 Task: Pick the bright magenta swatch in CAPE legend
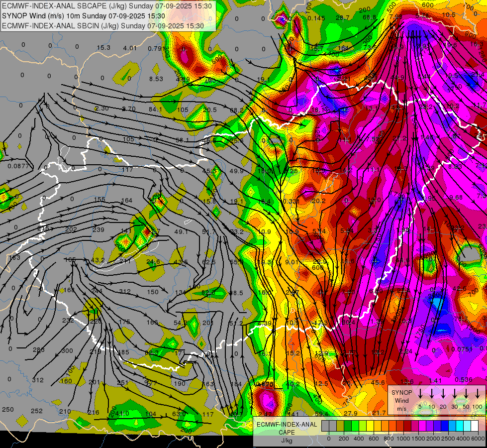(x=423, y=426)
